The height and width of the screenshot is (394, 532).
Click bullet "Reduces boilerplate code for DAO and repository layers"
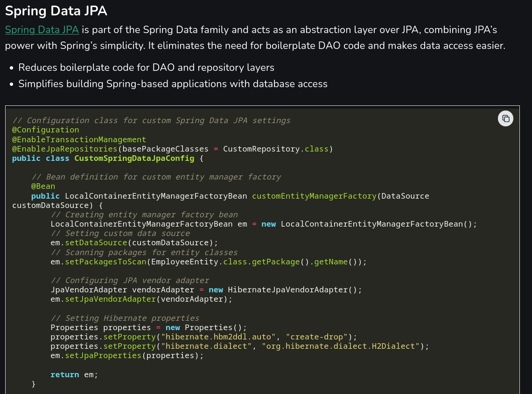pos(146,68)
